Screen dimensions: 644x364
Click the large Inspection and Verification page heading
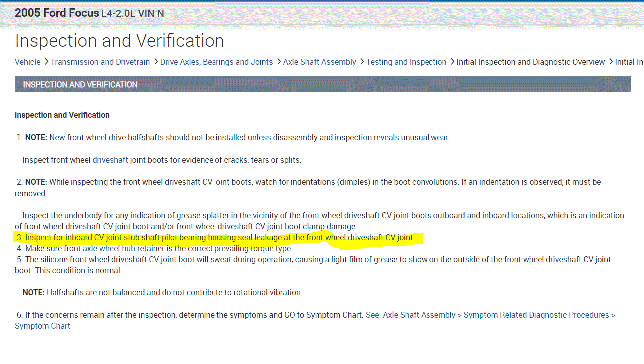pos(120,41)
